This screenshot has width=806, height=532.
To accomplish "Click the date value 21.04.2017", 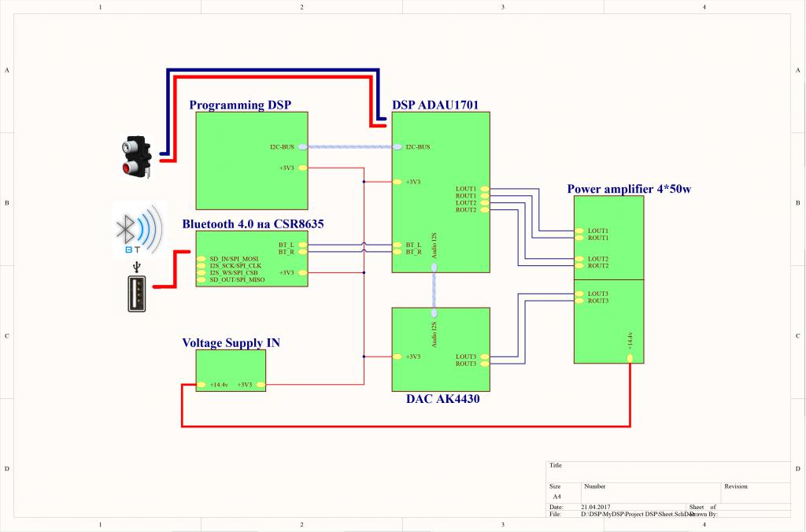I will [x=596, y=507].
